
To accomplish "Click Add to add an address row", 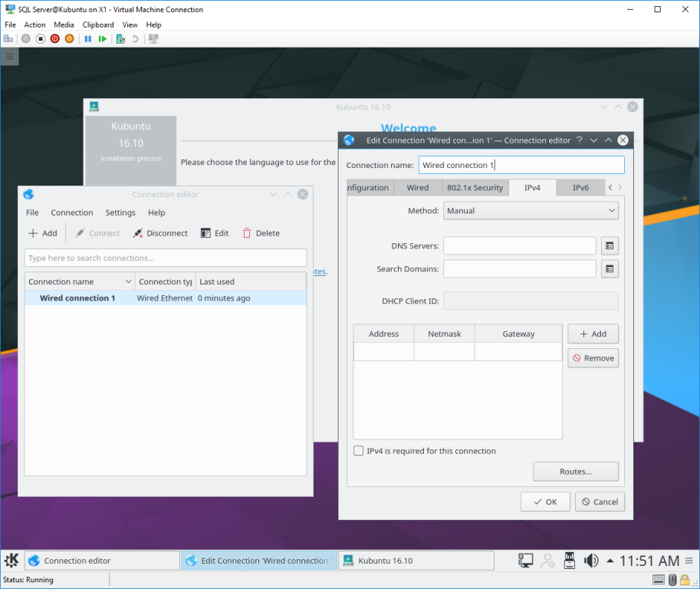I will [593, 334].
